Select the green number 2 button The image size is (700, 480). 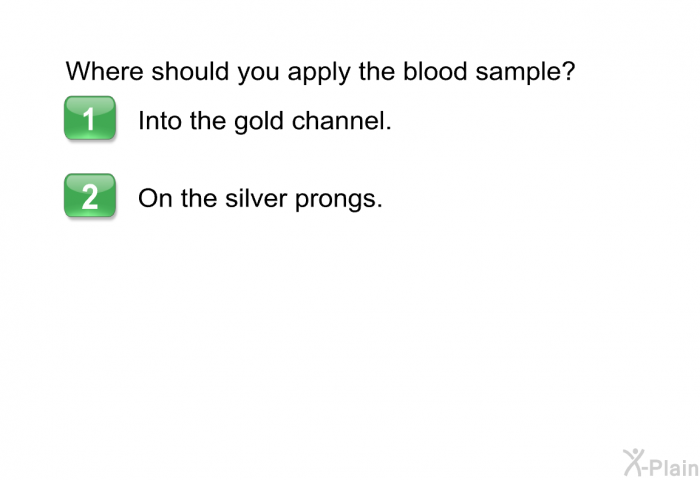90,196
